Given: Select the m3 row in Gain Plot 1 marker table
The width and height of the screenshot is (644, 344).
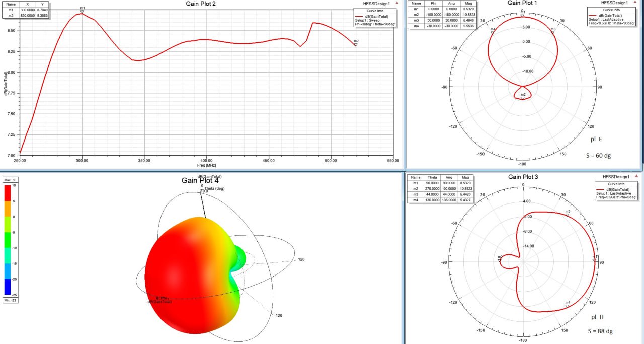Looking at the screenshot, I should point(441,20).
